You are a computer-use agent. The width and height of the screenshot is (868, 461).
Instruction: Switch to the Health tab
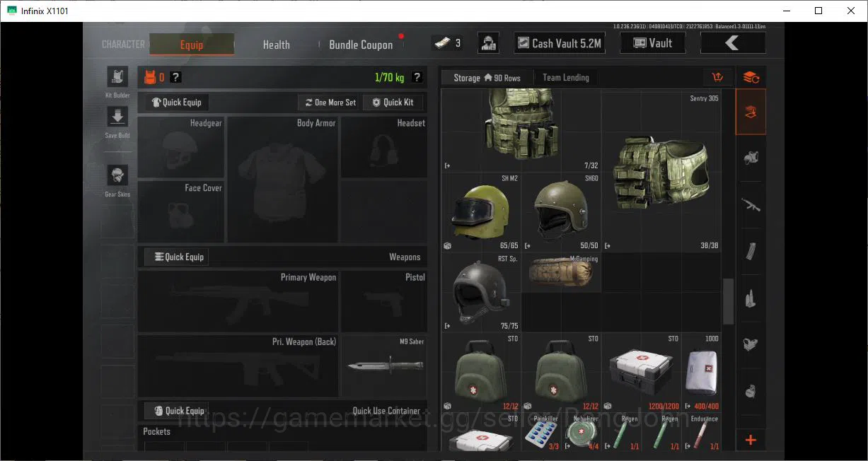[276, 45]
